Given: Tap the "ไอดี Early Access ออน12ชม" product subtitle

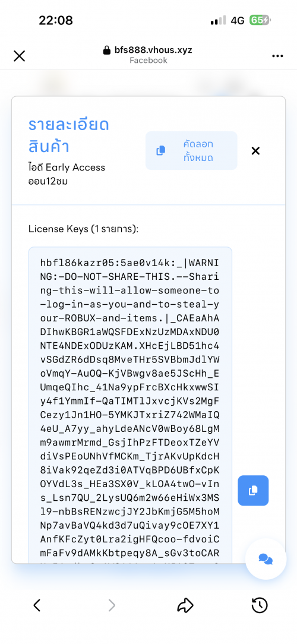Looking at the screenshot, I should pos(67,173).
